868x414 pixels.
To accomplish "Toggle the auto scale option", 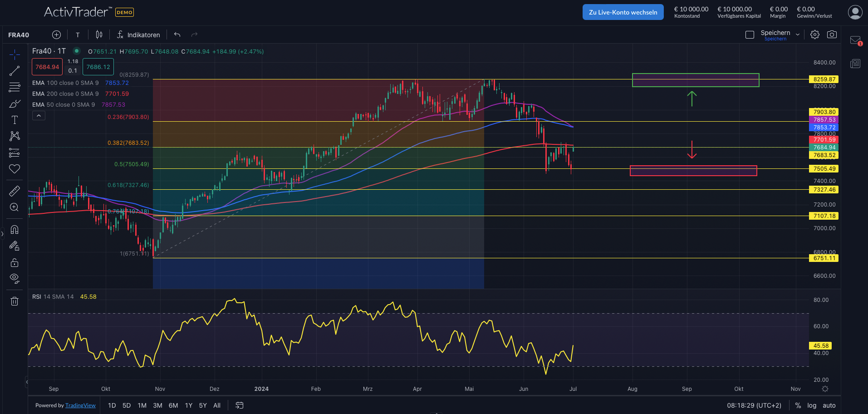I will 829,405.
